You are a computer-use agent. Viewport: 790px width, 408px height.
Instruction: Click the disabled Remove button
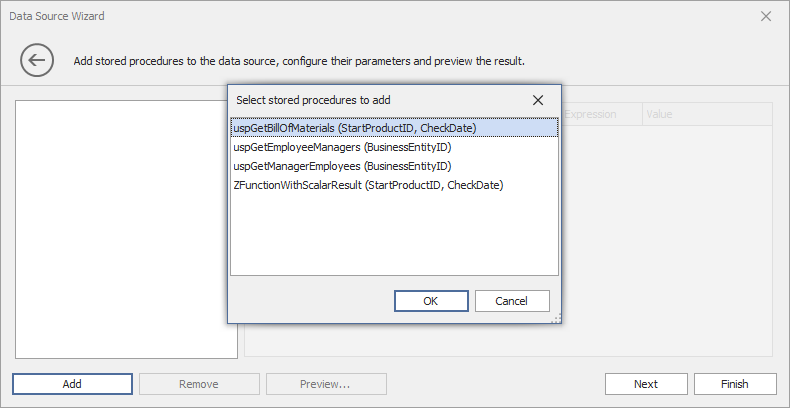[199, 384]
